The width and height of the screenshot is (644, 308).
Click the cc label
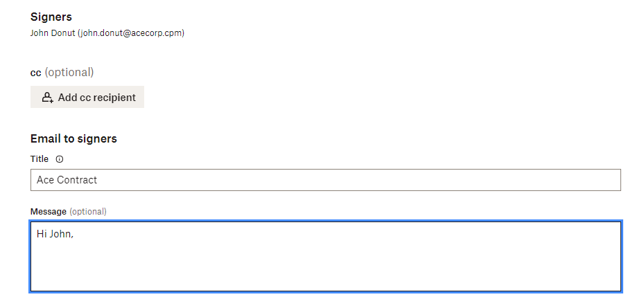tap(36, 72)
